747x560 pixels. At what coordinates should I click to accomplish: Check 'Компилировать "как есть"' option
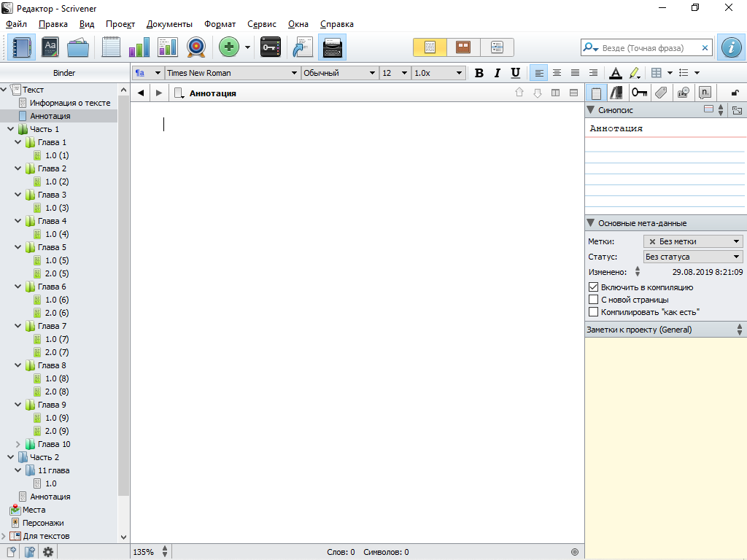(x=593, y=312)
